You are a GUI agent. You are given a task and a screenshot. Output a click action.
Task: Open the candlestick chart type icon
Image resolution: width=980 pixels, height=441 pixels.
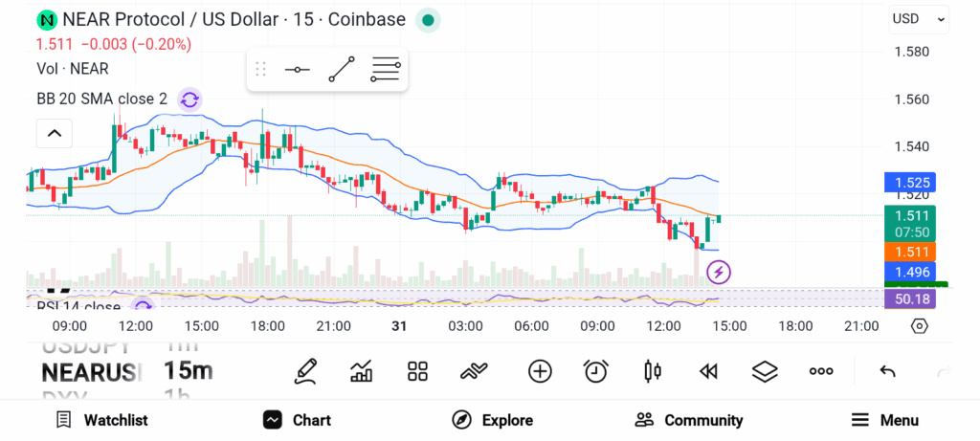coord(653,371)
